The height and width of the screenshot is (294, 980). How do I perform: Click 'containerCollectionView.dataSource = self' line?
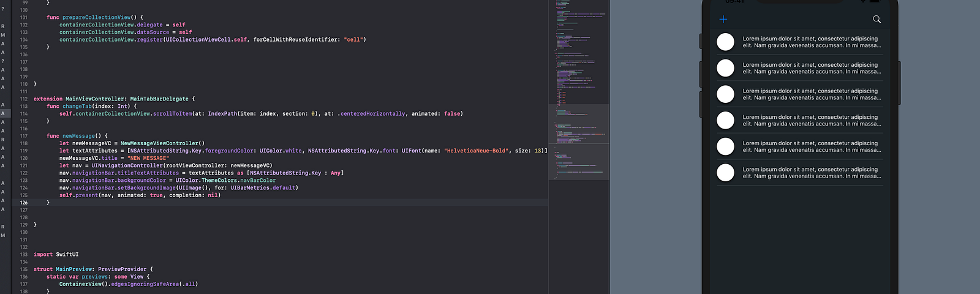[126, 32]
